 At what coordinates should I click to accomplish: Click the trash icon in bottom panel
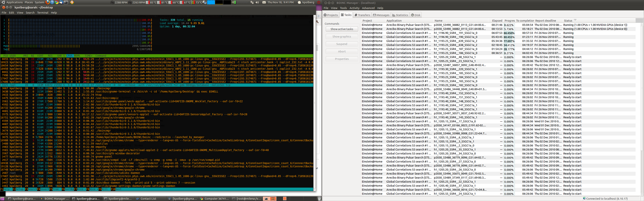pyautogui.click(x=319, y=199)
